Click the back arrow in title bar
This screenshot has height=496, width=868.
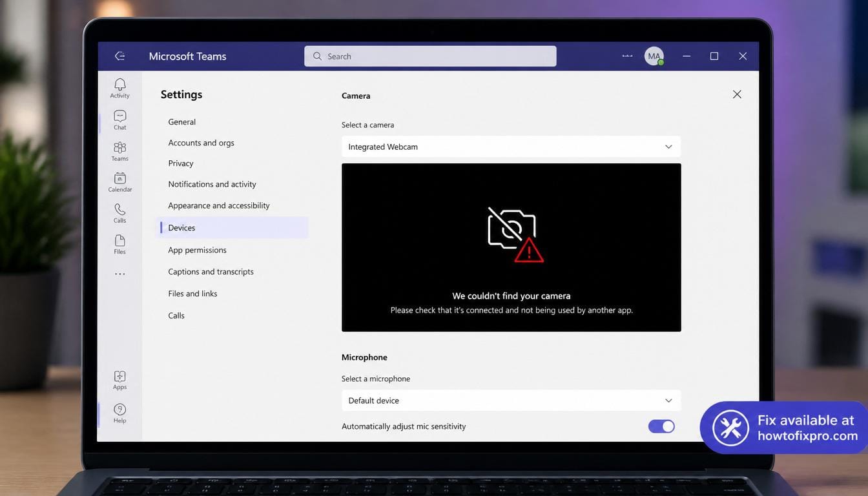click(x=119, y=56)
